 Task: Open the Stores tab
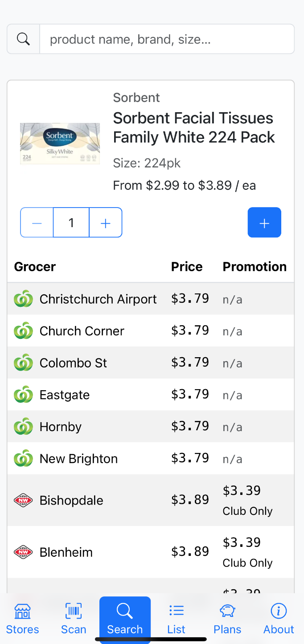click(x=22, y=618)
